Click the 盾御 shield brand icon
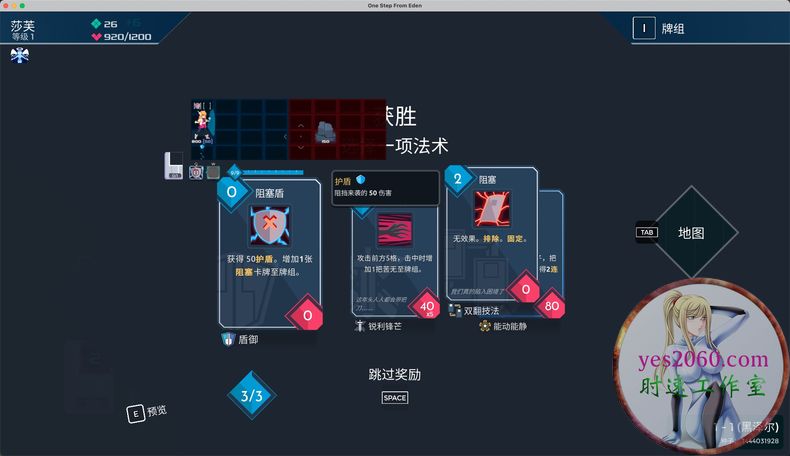 click(228, 340)
